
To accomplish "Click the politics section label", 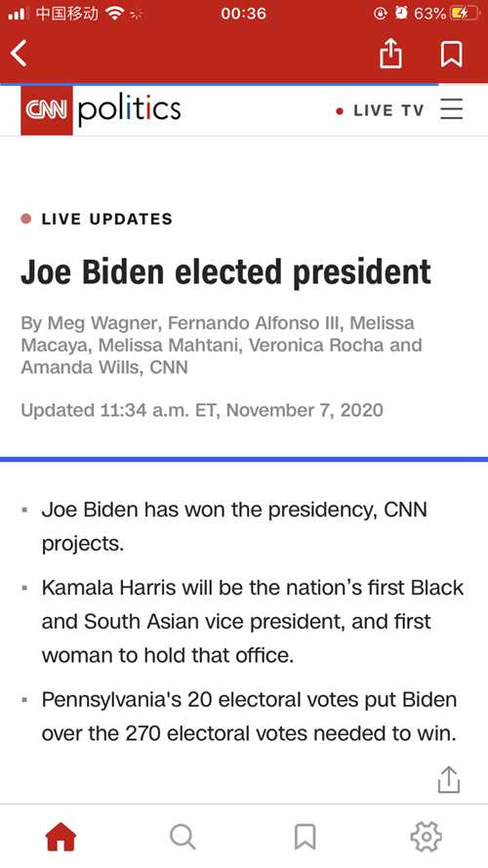I will coord(130,110).
